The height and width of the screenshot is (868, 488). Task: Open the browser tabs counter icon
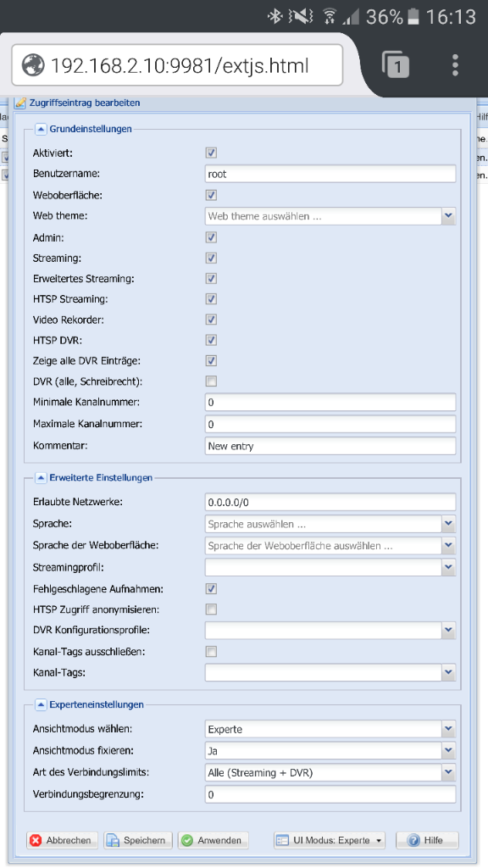pyautogui.click(x=396, y=65)
